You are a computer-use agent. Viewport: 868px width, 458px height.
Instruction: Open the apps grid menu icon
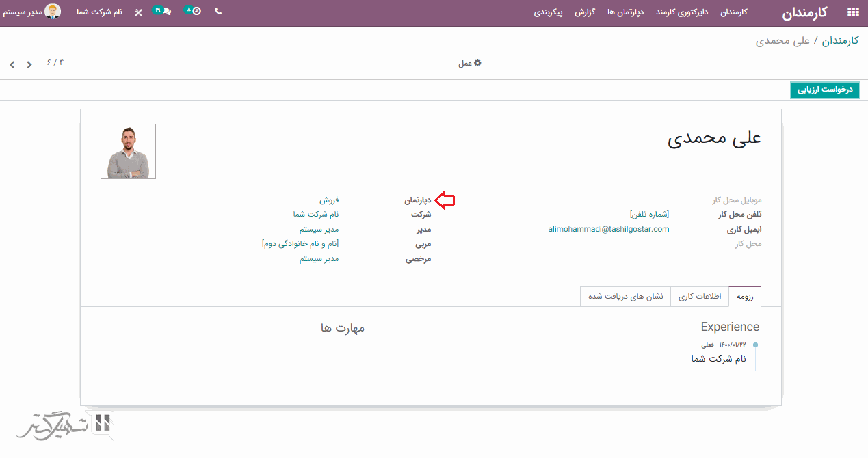click(x=852, y=12)
